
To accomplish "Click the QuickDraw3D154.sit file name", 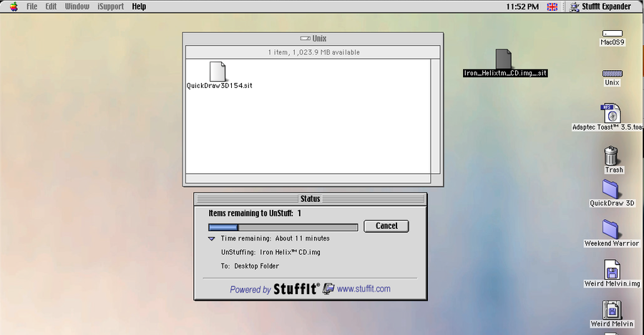I will pyautogui.click(x=220, y=85).
